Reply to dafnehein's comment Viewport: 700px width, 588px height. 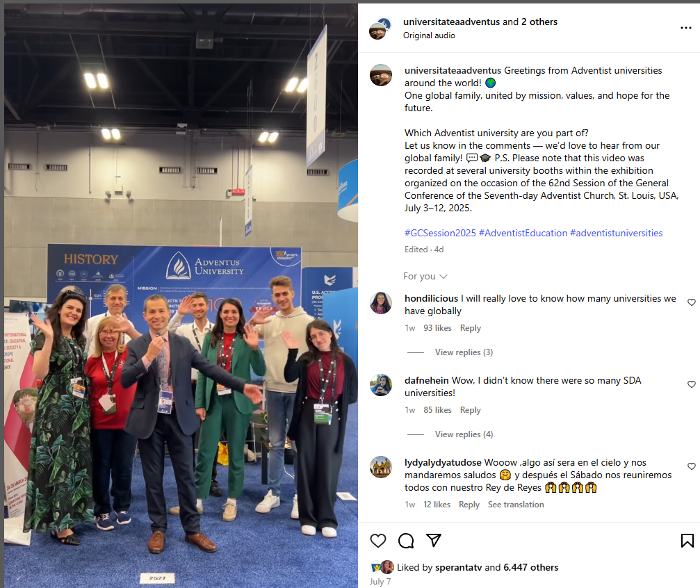click(x=470, y=410)
